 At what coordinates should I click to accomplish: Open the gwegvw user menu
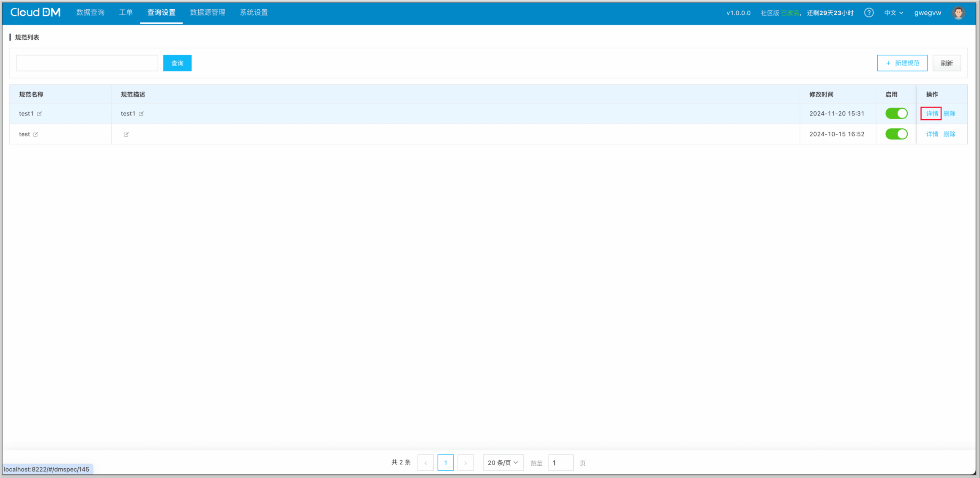click(x=928, y=13)
